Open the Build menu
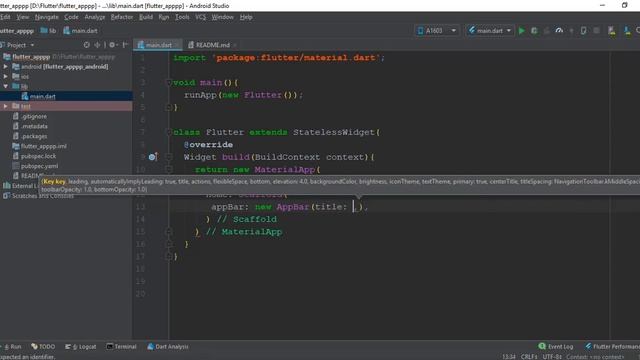Viewport: 640px width, 360px height. point(146,17)
